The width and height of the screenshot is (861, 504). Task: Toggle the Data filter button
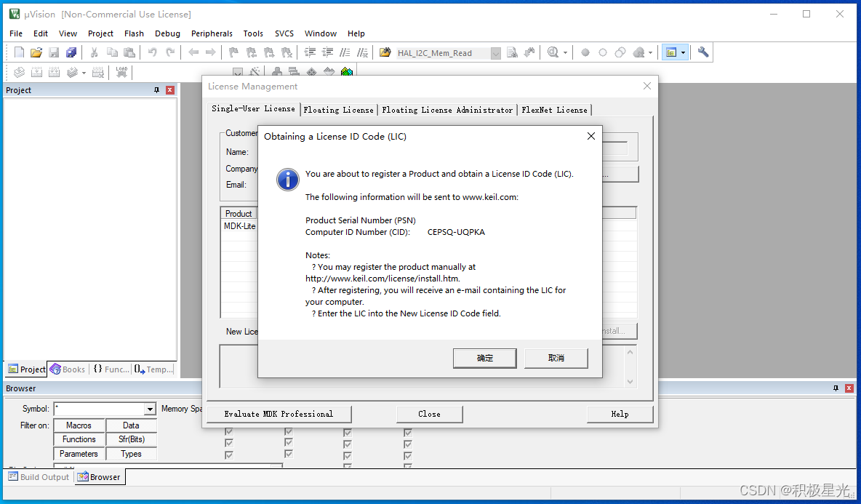[131, 425]
